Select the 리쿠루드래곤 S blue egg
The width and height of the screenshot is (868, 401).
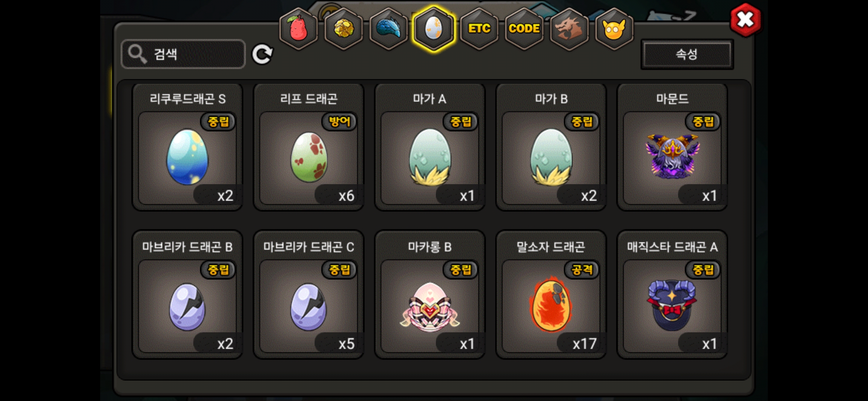click(x=187, y=147)
